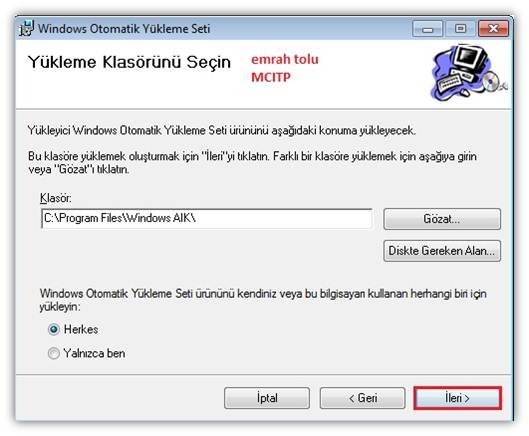Continue with the İleri > button

click(x=457, y=398)
